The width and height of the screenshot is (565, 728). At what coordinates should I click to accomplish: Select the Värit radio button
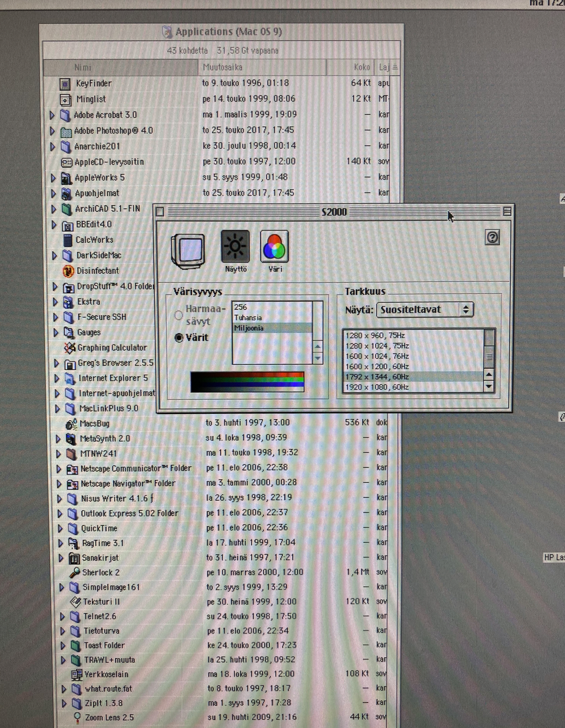[179, 338]
